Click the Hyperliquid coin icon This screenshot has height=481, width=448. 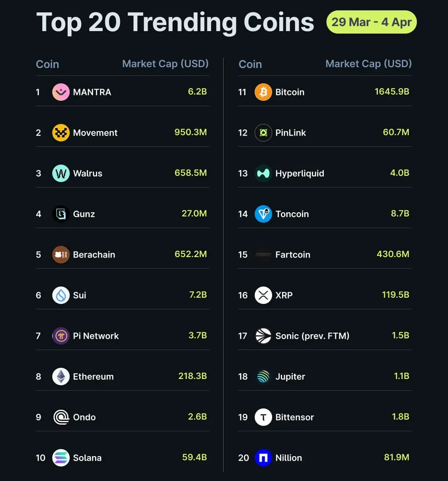263,173
